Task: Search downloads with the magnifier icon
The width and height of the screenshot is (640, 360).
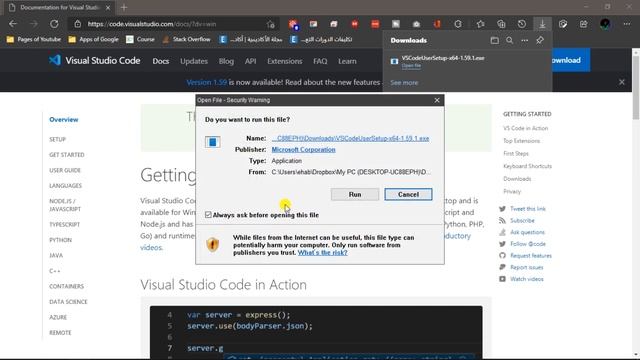Action: (x=509, y=40)
